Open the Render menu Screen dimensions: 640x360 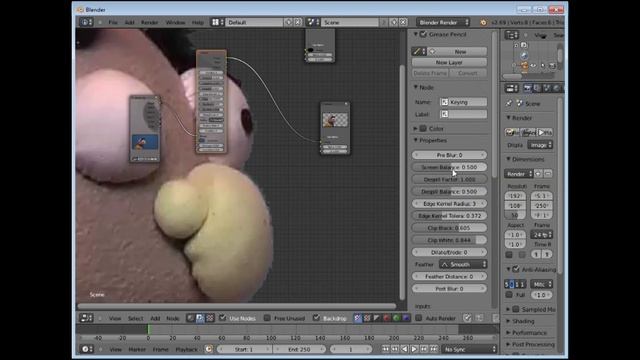(149, 22)
